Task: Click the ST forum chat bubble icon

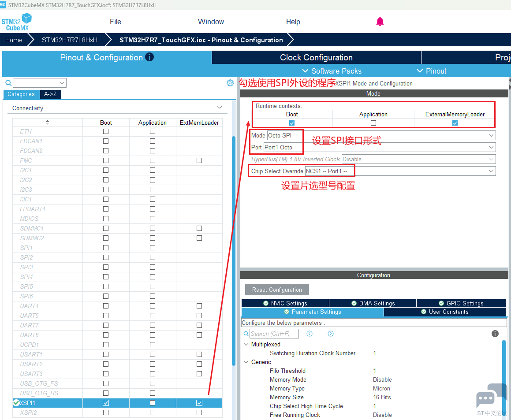Action: [492, 396]
